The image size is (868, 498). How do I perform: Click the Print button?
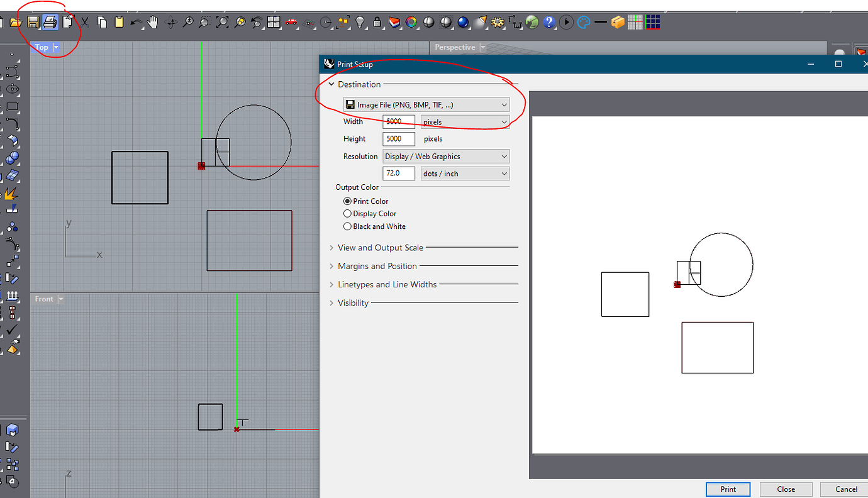(x=728, y=489)
